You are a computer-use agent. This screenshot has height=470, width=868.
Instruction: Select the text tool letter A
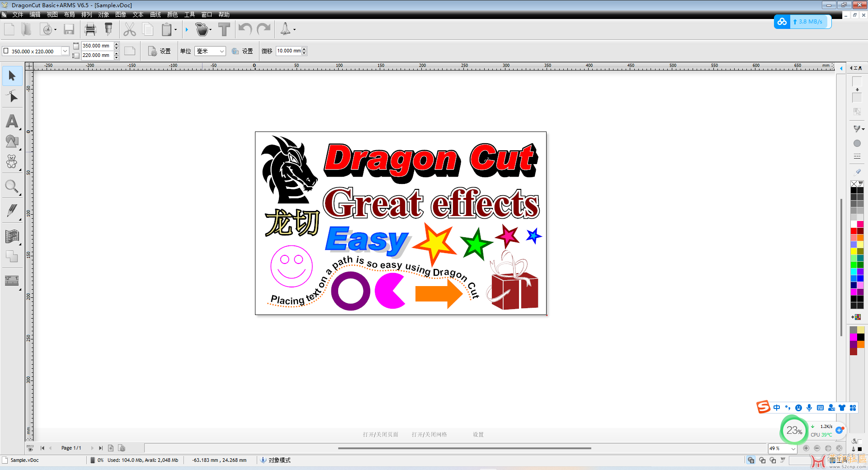(x=12, y=122)
